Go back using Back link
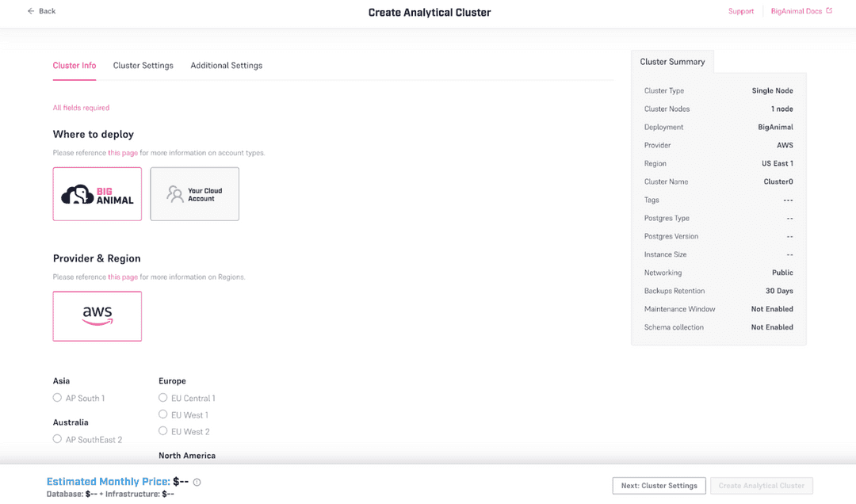This screenshot has height=504, width=856. click(x=47, y=11)
